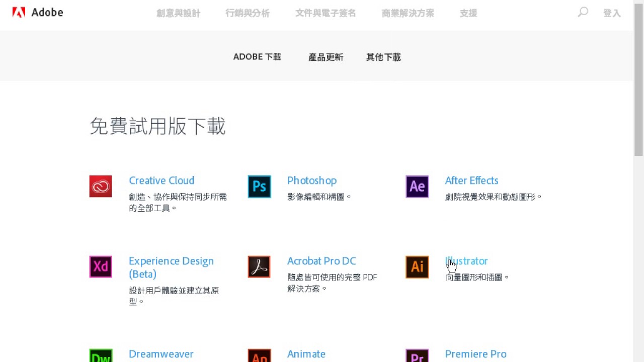The height and width of the screenshot is (362, 644).
Task: Click the text 影像編輯和構圖。
Action: [x=319, y=197]
